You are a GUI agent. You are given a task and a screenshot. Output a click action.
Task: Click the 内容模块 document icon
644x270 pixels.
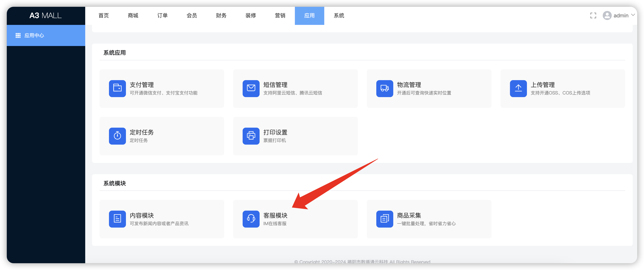(x=117, y=219)
